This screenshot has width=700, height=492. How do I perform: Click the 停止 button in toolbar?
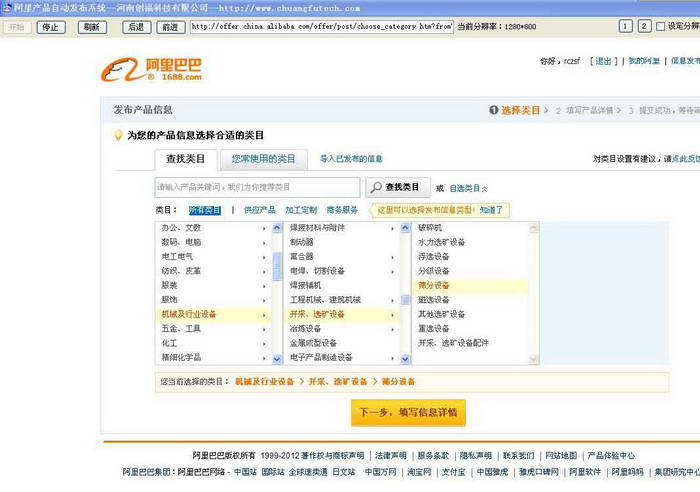click(51, 27)
